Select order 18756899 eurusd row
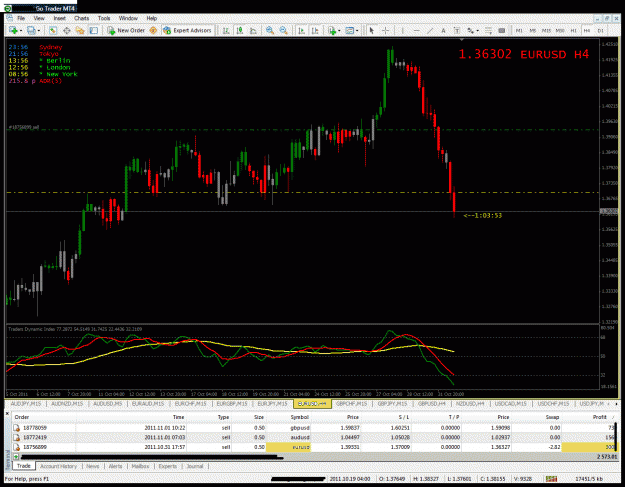 (x=313, y=447)
